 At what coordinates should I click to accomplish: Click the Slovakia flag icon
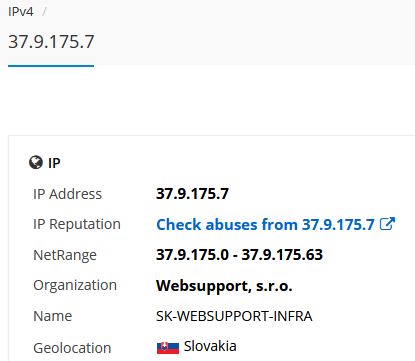coord(168,348)
